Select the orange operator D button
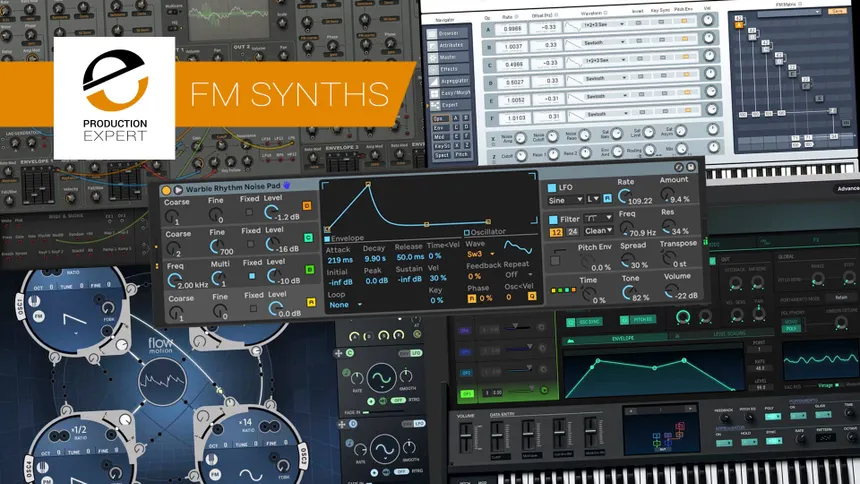The image size is (860, 484). tap(307, 206)
